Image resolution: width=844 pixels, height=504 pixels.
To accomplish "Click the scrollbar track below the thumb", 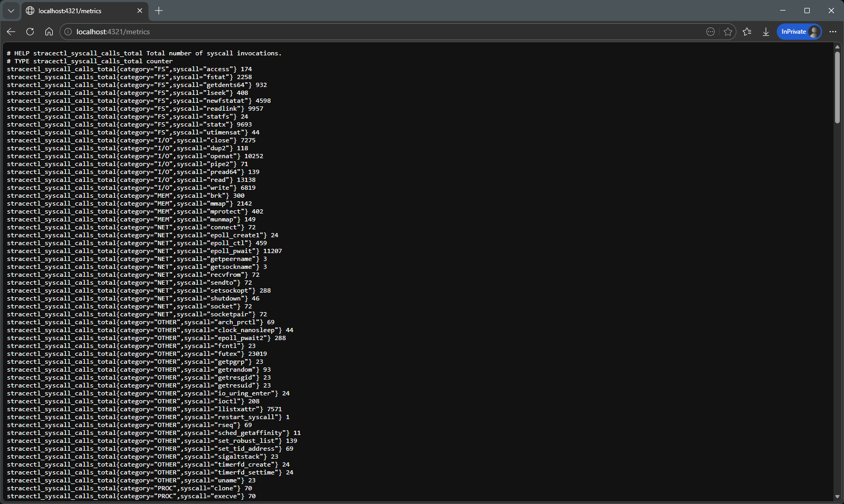I will click(838, 290).
